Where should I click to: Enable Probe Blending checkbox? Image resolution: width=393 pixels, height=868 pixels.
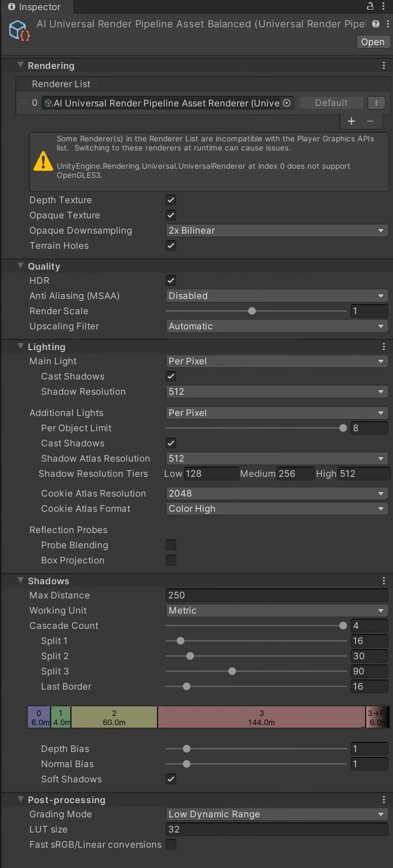click(x=171, y=545)
